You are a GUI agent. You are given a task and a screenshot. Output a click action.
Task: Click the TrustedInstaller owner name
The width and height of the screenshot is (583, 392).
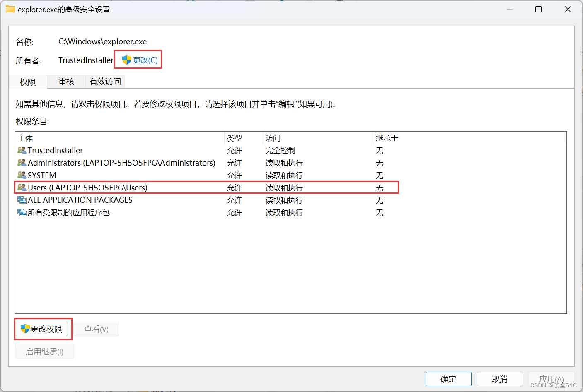(x=86, y=60)
